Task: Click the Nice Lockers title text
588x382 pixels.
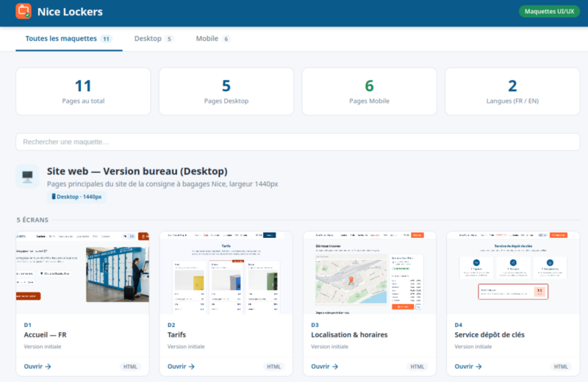Action: point(70,12)
